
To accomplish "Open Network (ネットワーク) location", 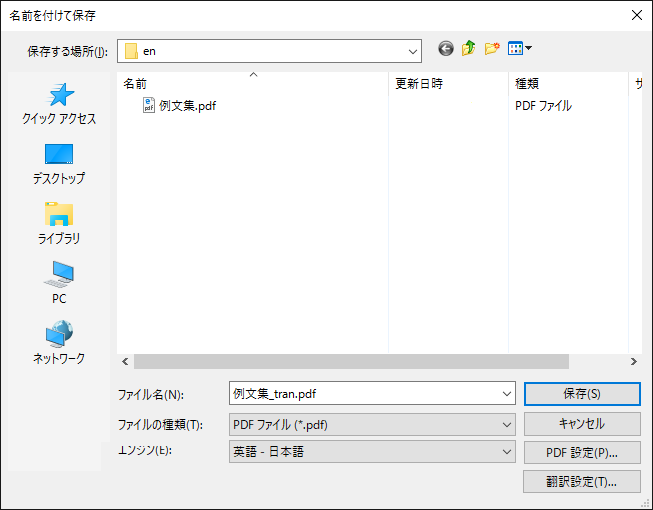I will (59, 343).
